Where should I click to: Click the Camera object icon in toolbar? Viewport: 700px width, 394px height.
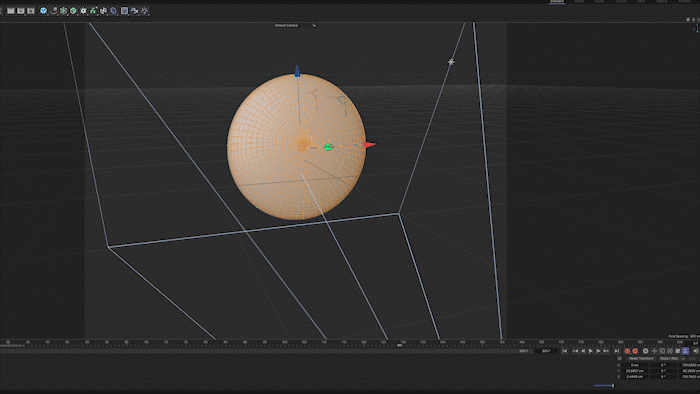(x=134, y=11)
